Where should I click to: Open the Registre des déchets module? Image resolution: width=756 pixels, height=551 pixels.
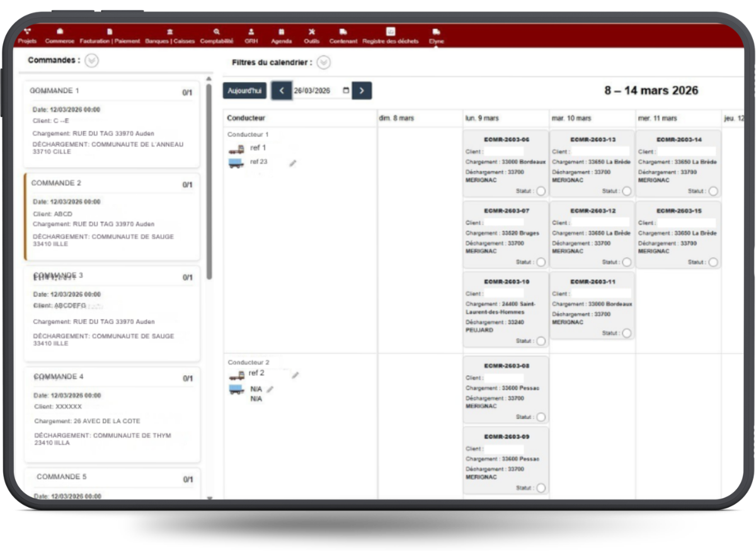click(390, 36)
